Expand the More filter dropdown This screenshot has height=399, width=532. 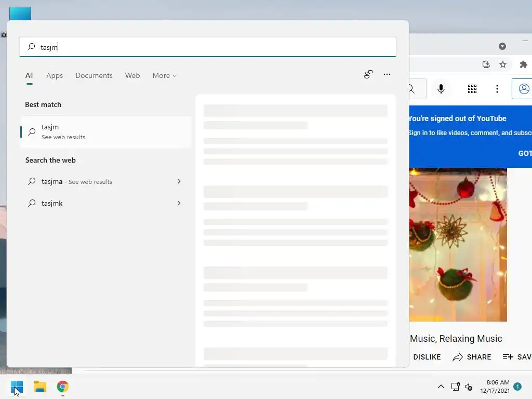(165, 75)
